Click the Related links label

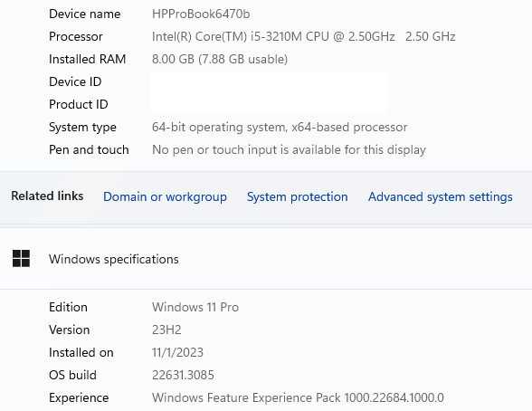pyautogui.click(x=47, y=196)
